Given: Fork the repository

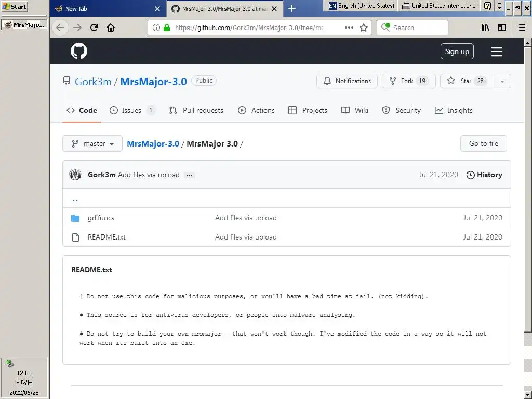Looking at the screenshot, I should click(408, 81).
